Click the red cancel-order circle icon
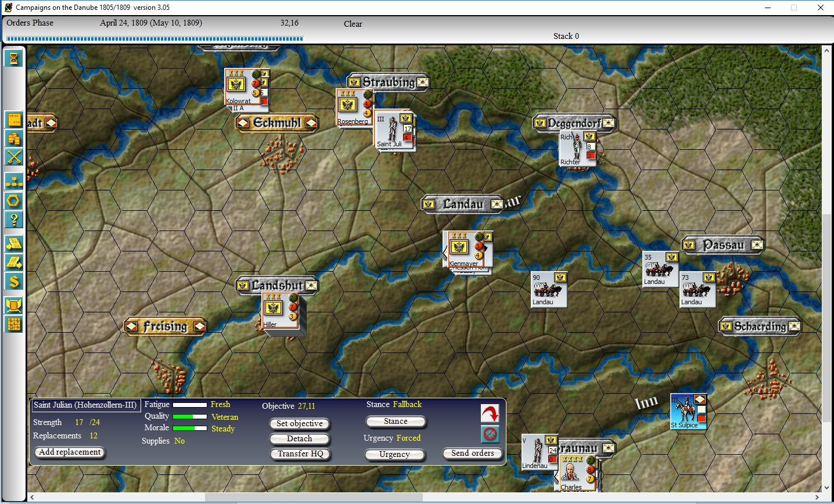This screenshot has height=504, width=834. point(490,434)
